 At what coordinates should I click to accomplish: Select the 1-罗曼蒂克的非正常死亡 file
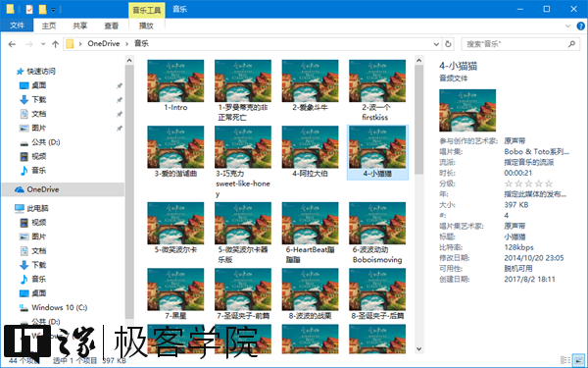point(243,90)
